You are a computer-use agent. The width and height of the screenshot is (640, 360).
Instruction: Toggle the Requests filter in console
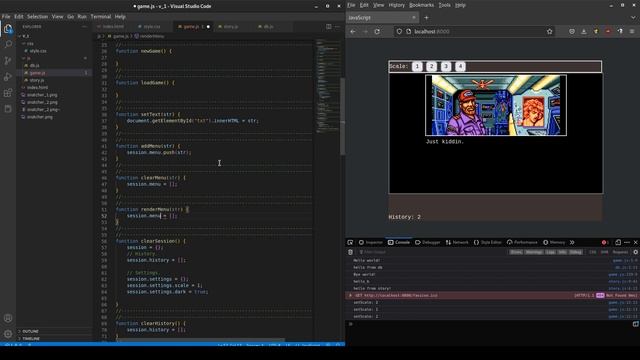pos(620,252)
